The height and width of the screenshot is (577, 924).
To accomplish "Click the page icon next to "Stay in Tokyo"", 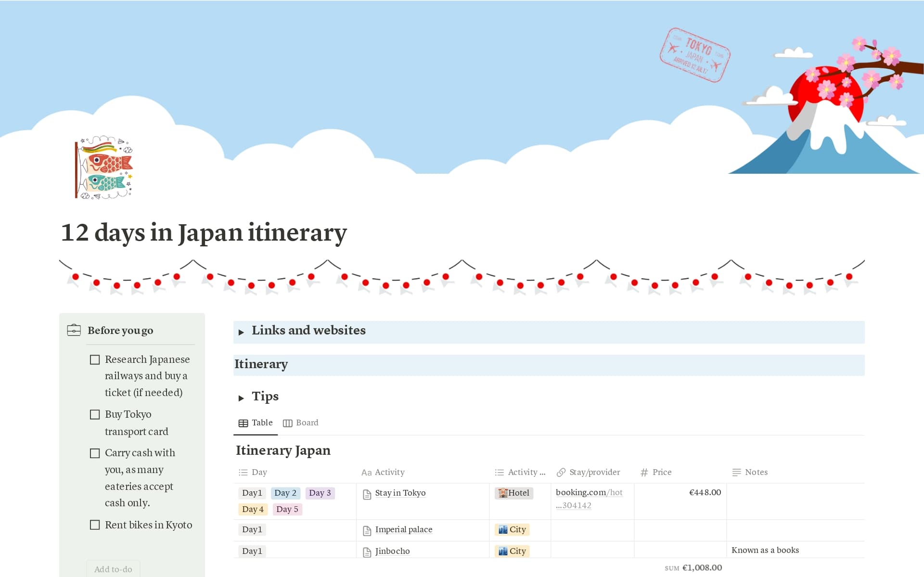I will click(x=367, y=493).
